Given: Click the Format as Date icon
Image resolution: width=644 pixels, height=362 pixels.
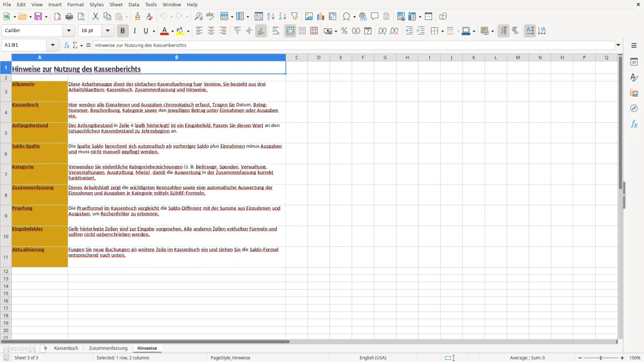Looking at the screenshot, I should coord(368,31).
